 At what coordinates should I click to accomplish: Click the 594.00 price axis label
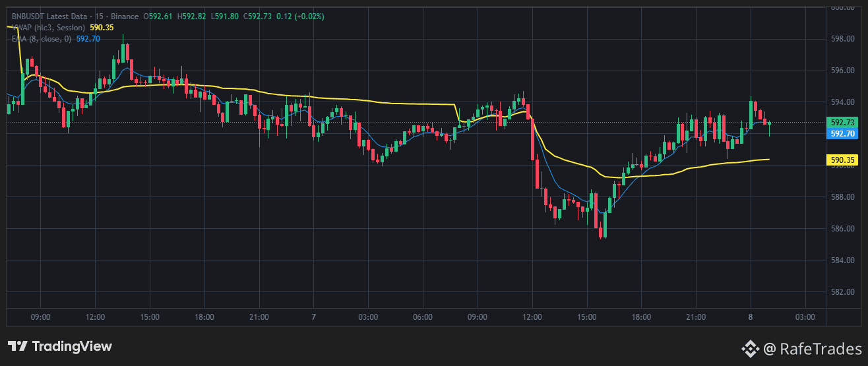tap(842, 102)
